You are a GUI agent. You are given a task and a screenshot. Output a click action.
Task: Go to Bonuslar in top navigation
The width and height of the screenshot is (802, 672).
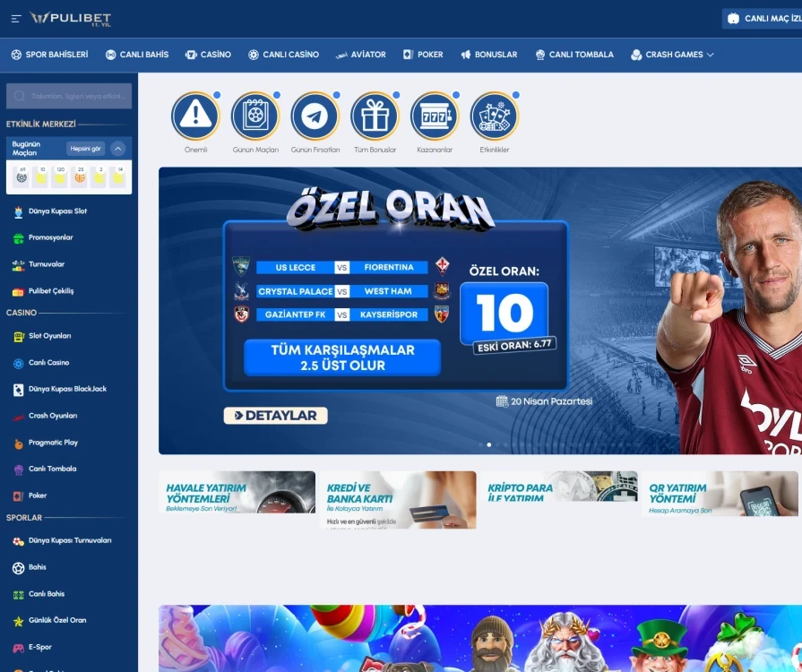click(x=489, y=55)
